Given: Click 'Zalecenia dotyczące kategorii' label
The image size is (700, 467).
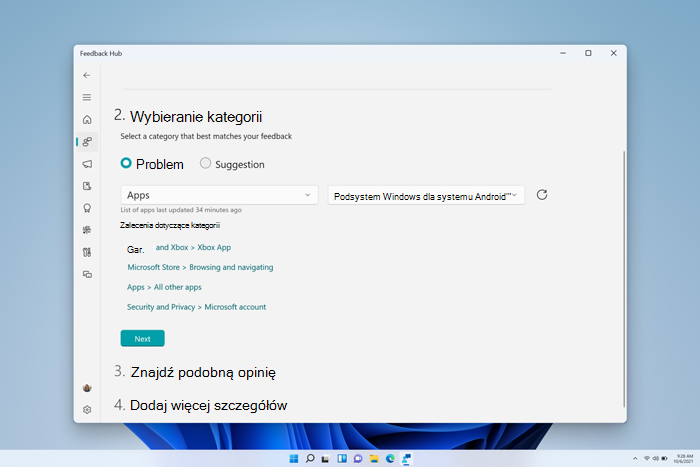Looking at the screenshot, I should (170, 225).
